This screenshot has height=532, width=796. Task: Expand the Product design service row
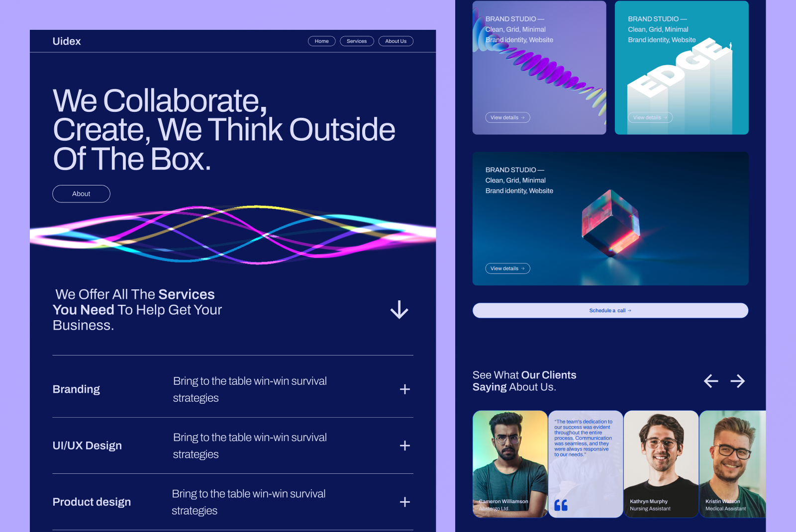(405, 502)
